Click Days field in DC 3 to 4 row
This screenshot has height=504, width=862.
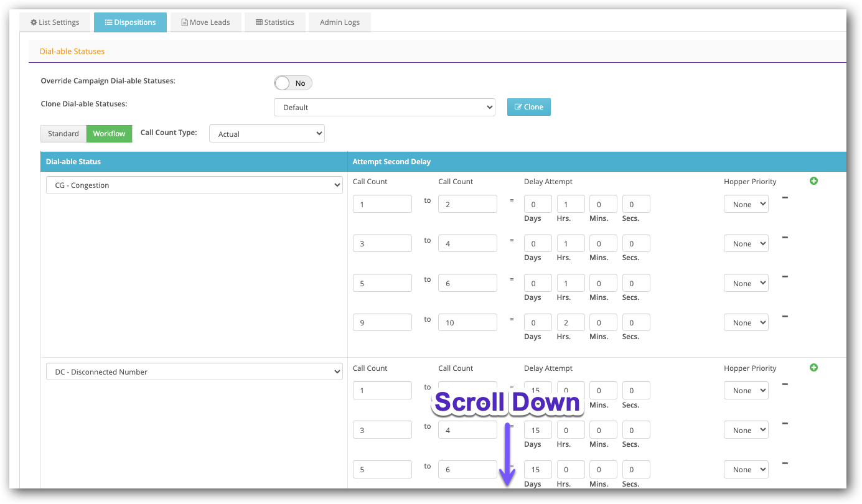[x=538, y=430]
